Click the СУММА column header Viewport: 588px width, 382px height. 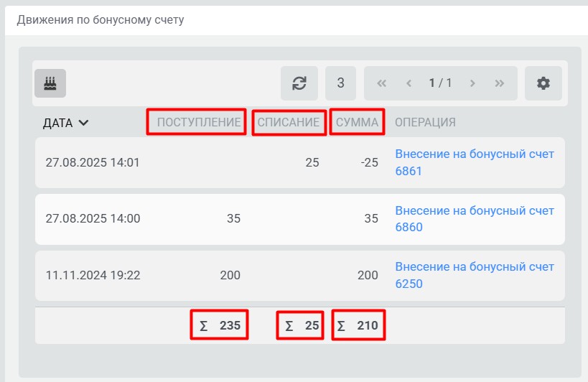pos(357,122)
